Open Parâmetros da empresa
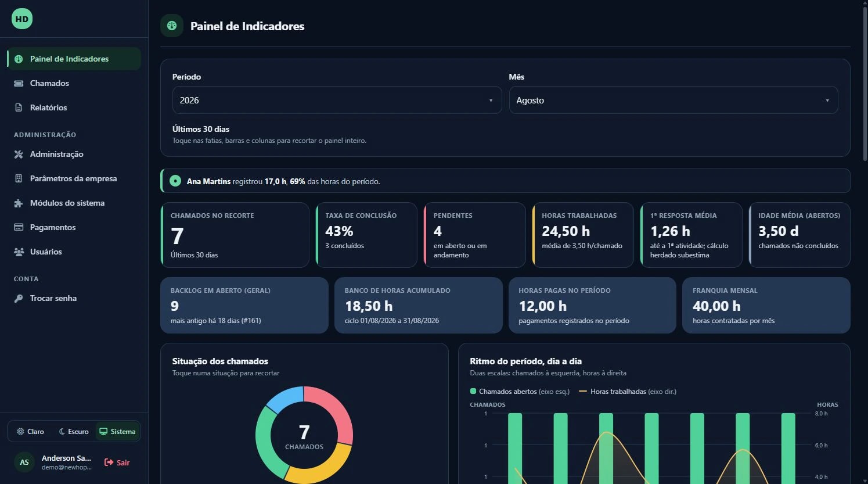Viewport: 868px width, 484px height. (74, 178)
